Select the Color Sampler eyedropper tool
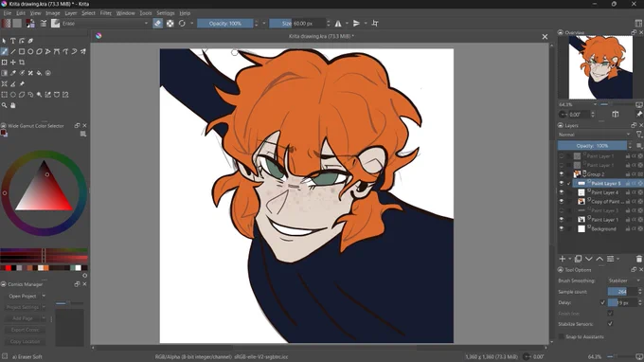Viewport: 644px width, 362px height. coord(12,73)
